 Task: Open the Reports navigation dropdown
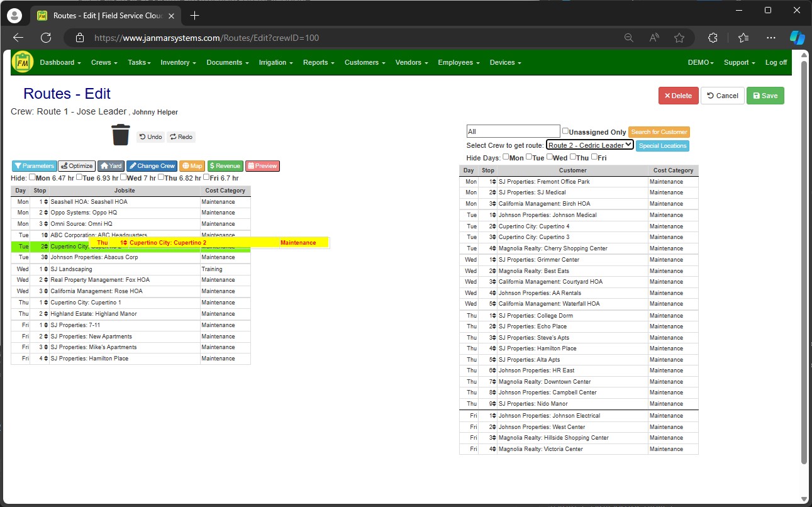click(x=318, y=62)
